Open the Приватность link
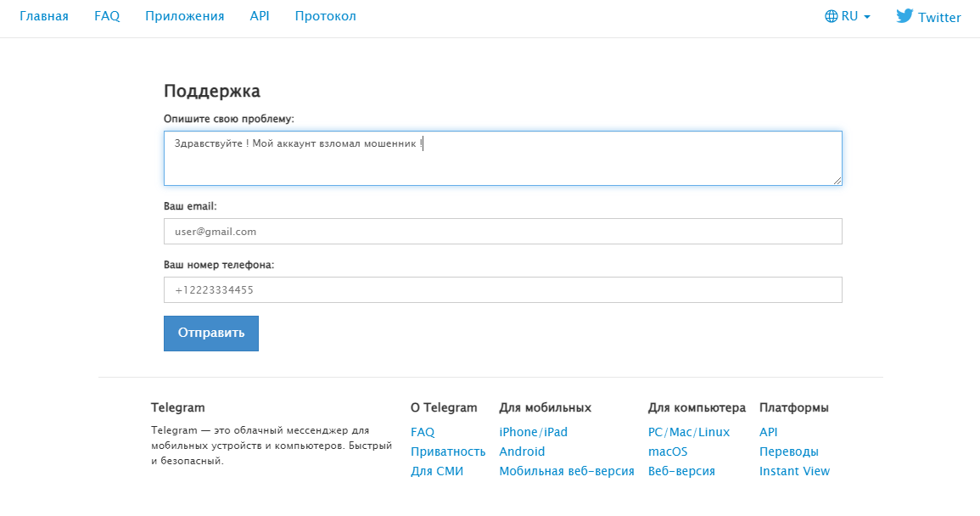This screenshot has width=980, height=516. coord(448,451)
